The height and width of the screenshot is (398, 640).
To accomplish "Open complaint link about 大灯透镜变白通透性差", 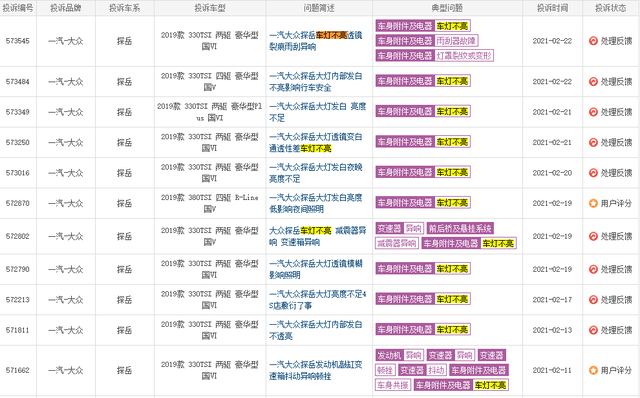I will [x=316, y=142].
